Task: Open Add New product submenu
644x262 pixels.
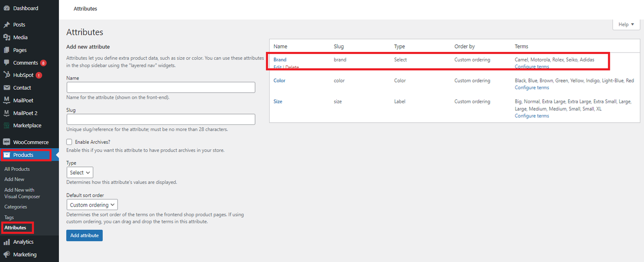Action: click(x=14, y=179)
